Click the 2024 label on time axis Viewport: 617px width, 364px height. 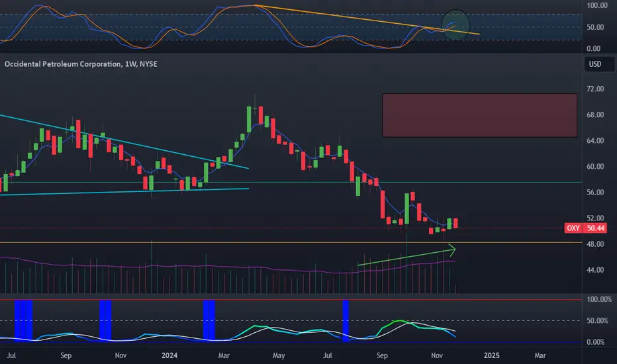(x=169, y=355)
